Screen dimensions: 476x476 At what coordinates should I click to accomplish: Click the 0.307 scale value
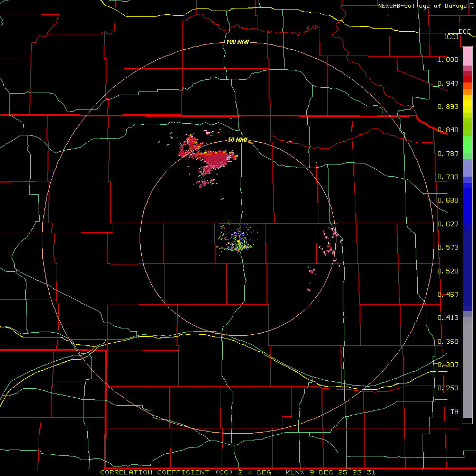(448, 365)
